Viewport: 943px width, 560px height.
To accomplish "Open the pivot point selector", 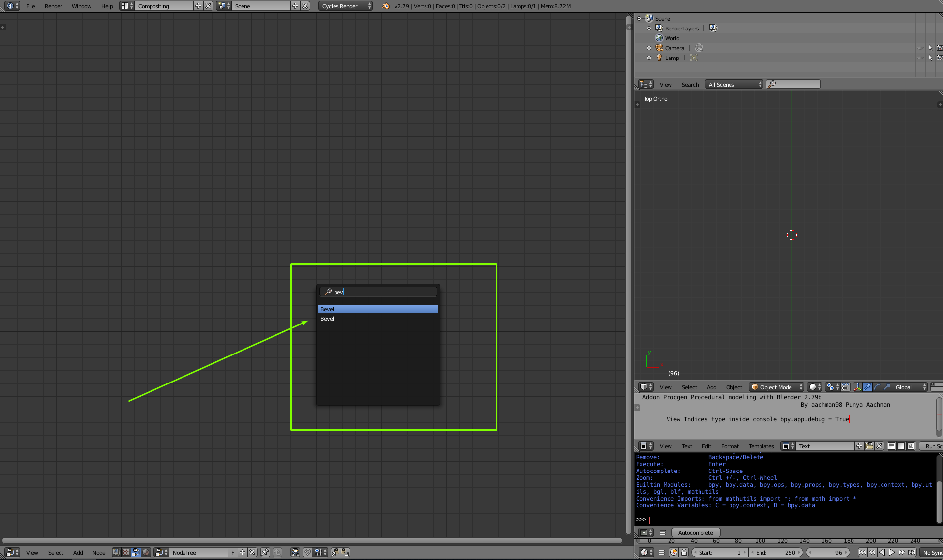I will tap(832, 387).
